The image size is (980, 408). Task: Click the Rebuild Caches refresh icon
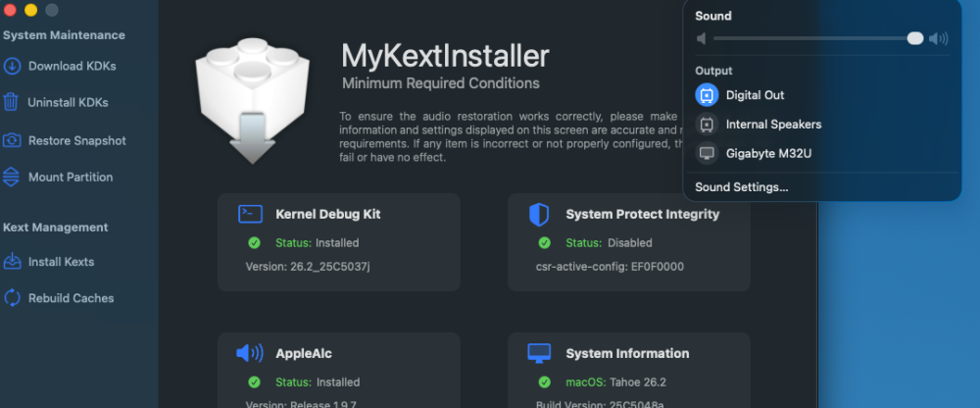(x=12, y=298)
